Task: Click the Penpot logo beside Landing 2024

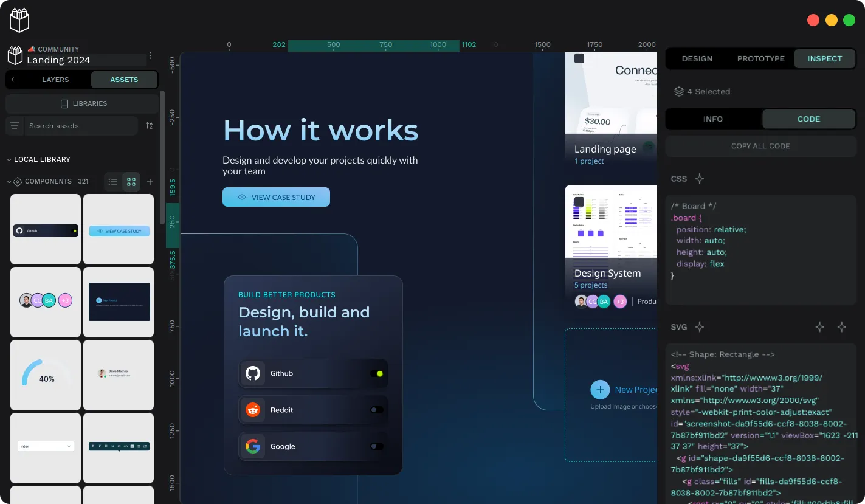Action: pos(15,55)
